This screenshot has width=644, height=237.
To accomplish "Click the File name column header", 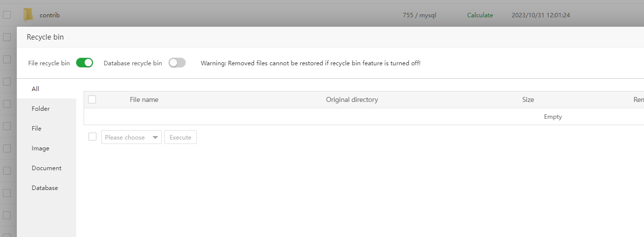I will [144, 99].
